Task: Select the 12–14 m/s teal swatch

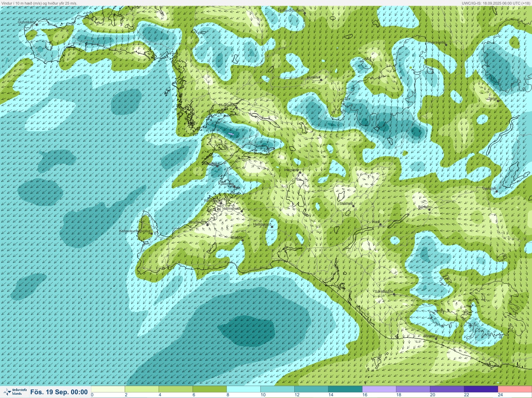Action: 312,389
